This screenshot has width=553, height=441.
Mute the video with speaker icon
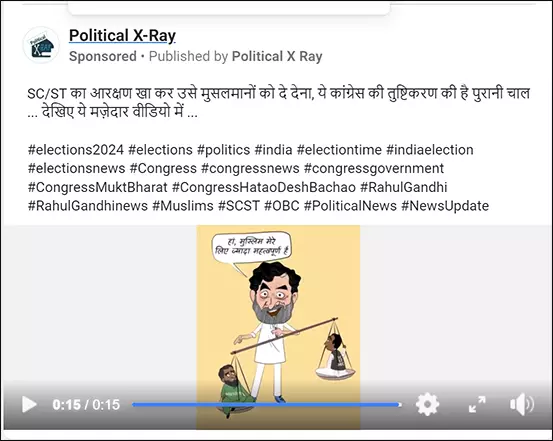click(x=522, y=404)
